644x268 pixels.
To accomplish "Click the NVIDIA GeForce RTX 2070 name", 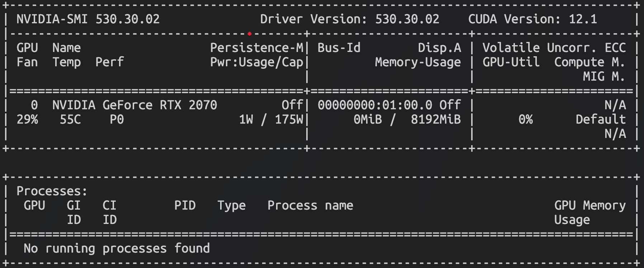I will coord(134,105).
